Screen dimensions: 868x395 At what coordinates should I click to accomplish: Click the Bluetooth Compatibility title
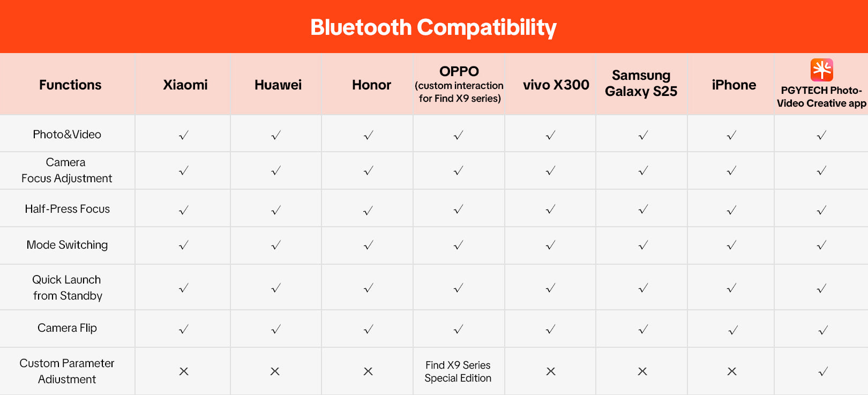pyautogui.click(x=433, y=27)
